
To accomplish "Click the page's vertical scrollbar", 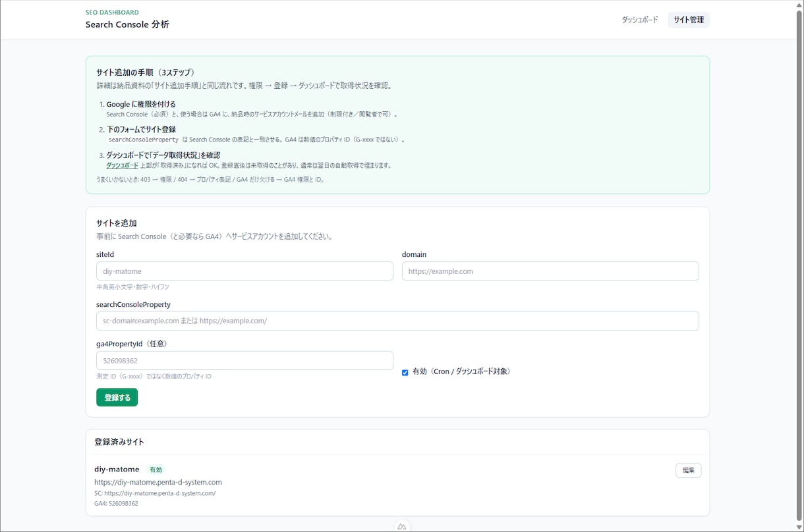I will 799,266.
